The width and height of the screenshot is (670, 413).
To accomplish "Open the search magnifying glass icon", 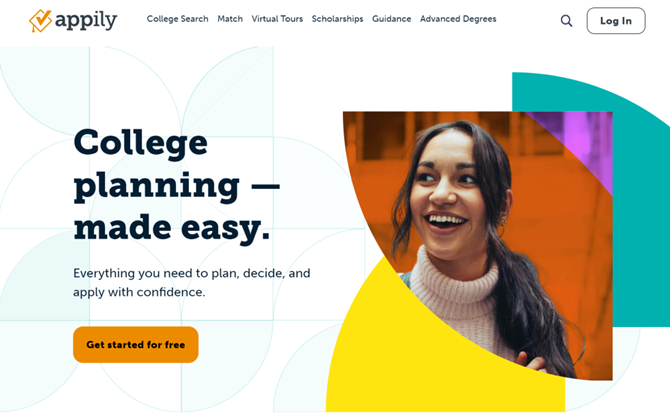I will pyautogui.click(x=566, y=21).
